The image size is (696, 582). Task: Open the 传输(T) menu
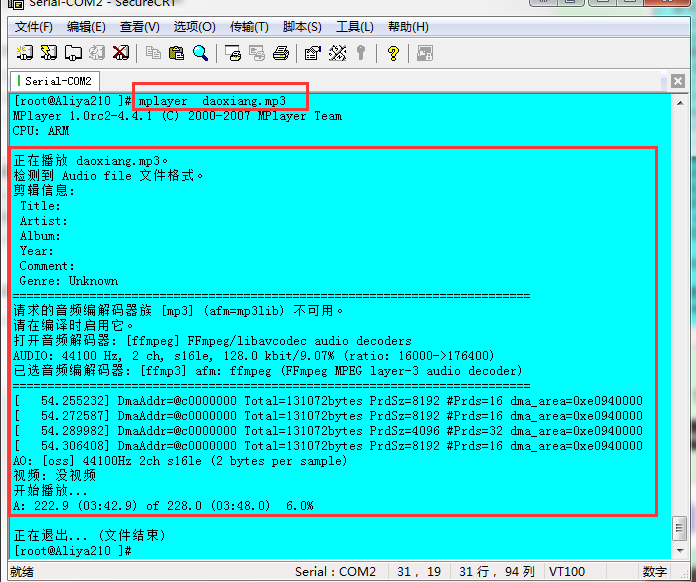click(x=249, y=27)
